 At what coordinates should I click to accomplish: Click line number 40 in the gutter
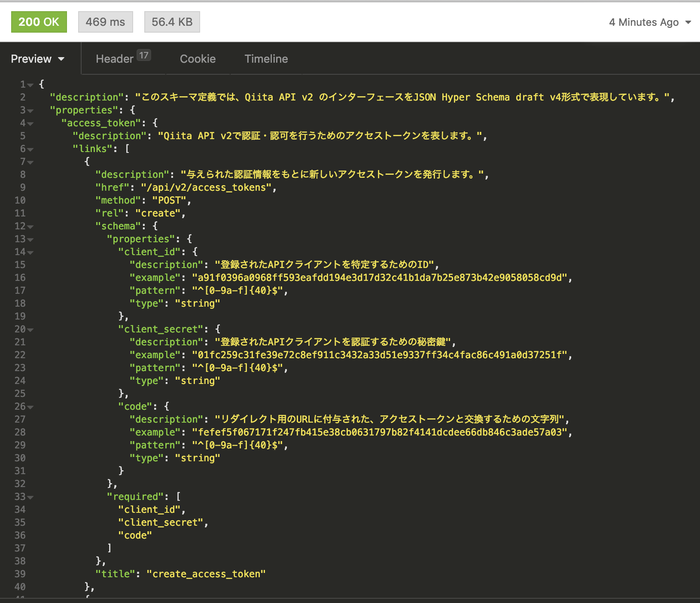[x=20, y=587]
